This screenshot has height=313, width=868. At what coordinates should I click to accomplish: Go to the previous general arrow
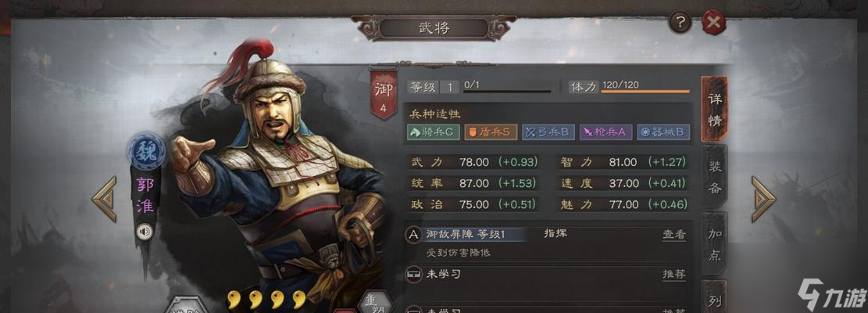click(x=104, y=199)
